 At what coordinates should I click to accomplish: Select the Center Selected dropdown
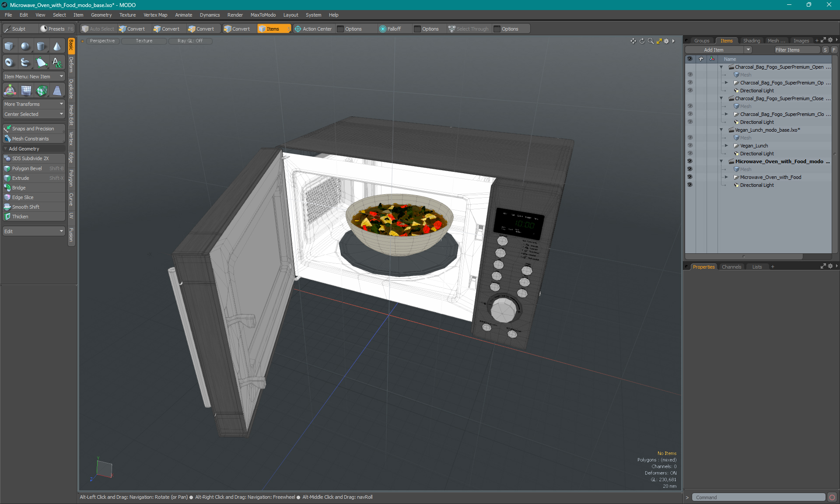click(x=32, y=113)
